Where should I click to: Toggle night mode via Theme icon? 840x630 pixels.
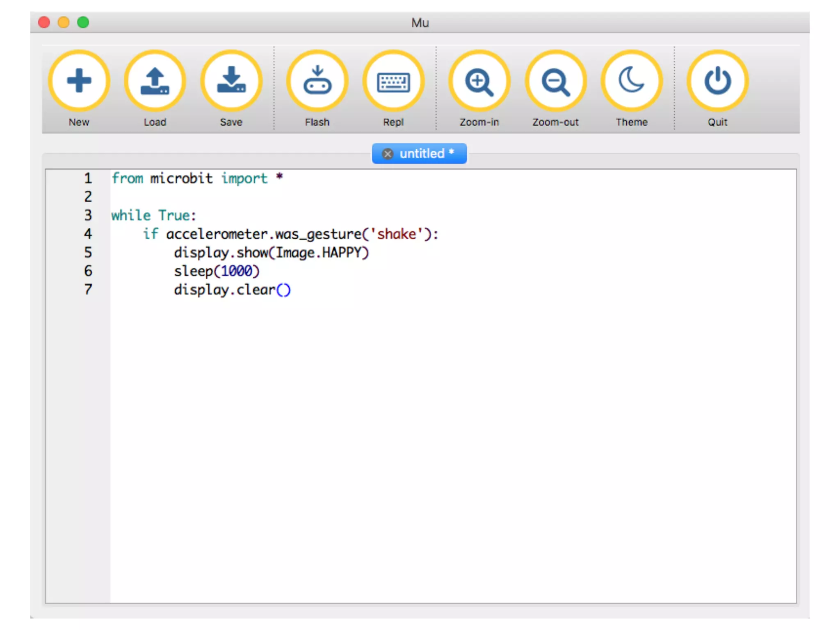(632, 81)
